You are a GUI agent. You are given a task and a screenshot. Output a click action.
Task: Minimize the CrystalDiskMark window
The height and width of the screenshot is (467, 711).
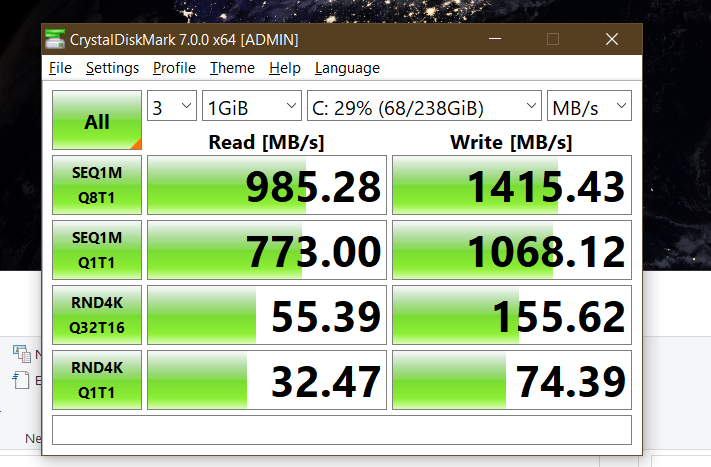tap(495, 39)
